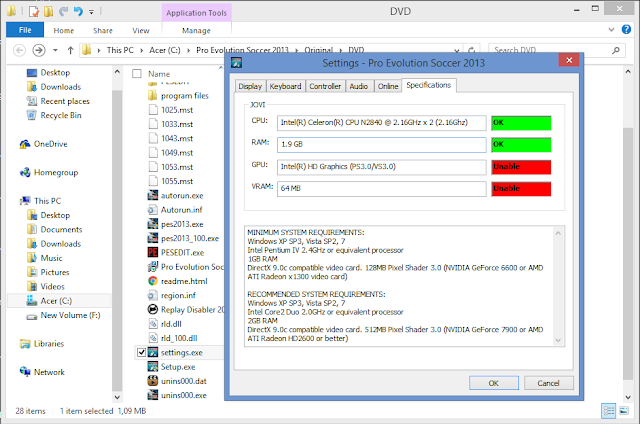Go forward with the Forward arrow
The image size is (640, 424).
pos(39,50)
